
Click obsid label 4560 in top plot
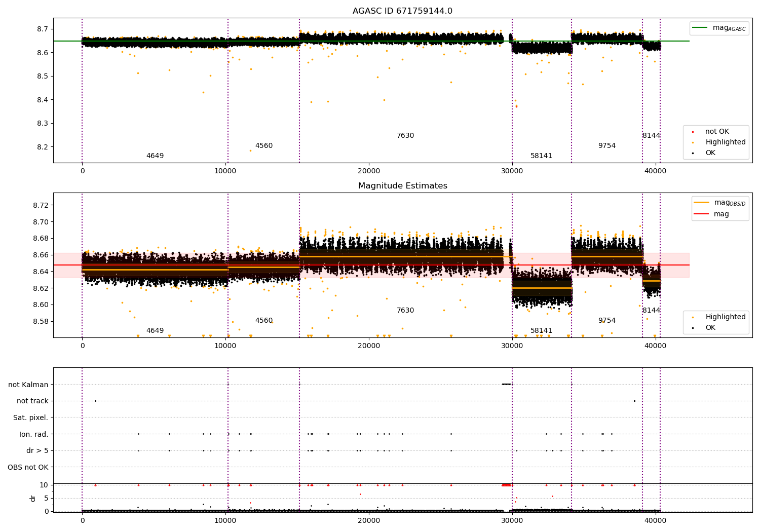click(x=264, y=146)
